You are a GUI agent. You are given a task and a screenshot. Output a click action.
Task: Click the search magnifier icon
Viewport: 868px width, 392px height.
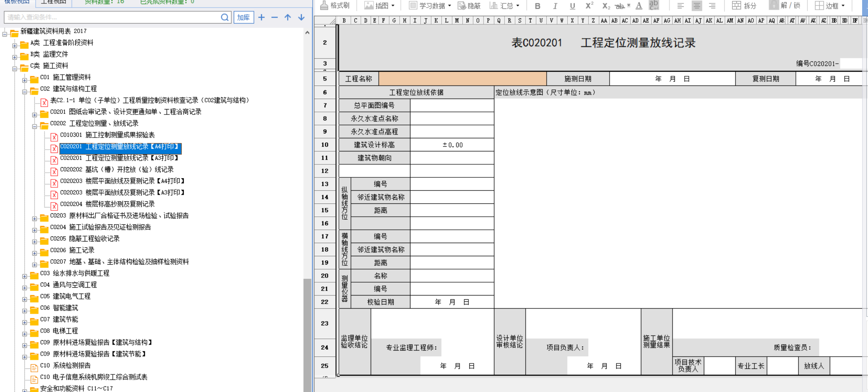click(x=225, y=17)
